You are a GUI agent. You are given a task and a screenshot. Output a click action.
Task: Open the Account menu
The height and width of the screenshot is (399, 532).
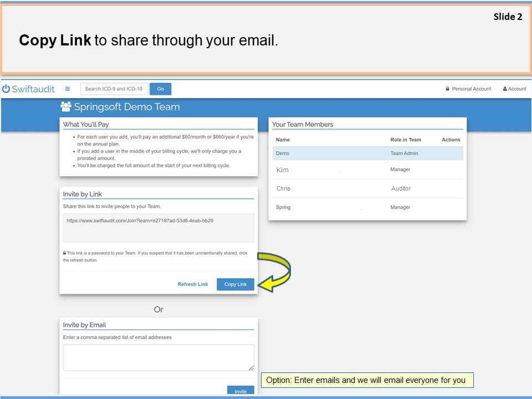pyautogui.click(x=517, y=89)
